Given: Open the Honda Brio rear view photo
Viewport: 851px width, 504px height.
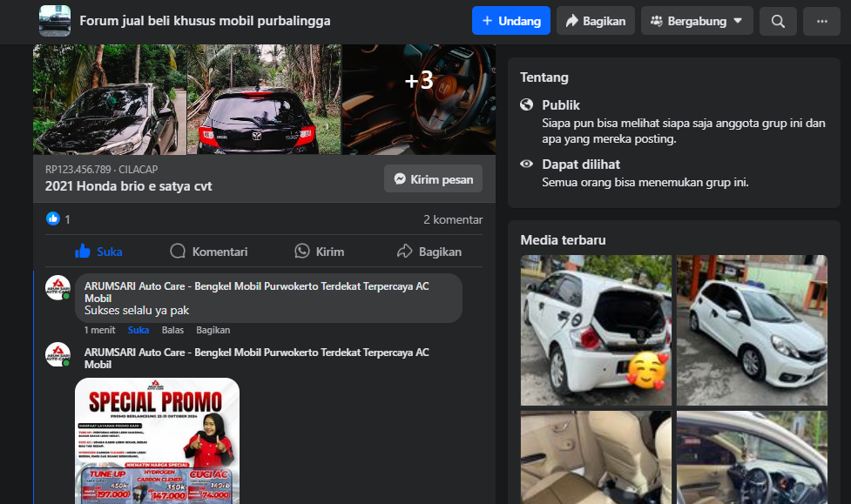Looking at the screenshot, I should coord(264,100).
